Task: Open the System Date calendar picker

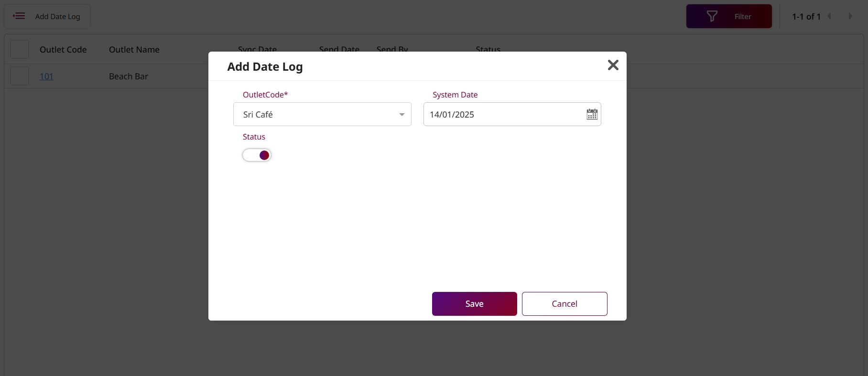Action: 592,114
